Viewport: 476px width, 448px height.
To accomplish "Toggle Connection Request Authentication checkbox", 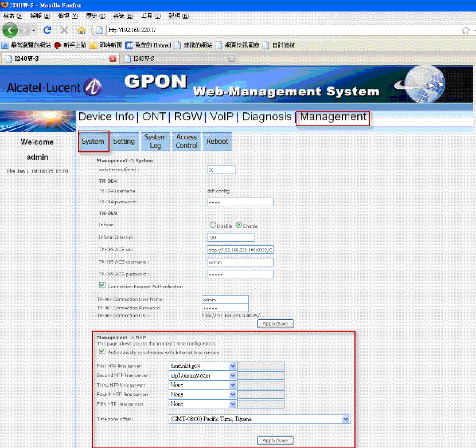I will tap(102, 285).
